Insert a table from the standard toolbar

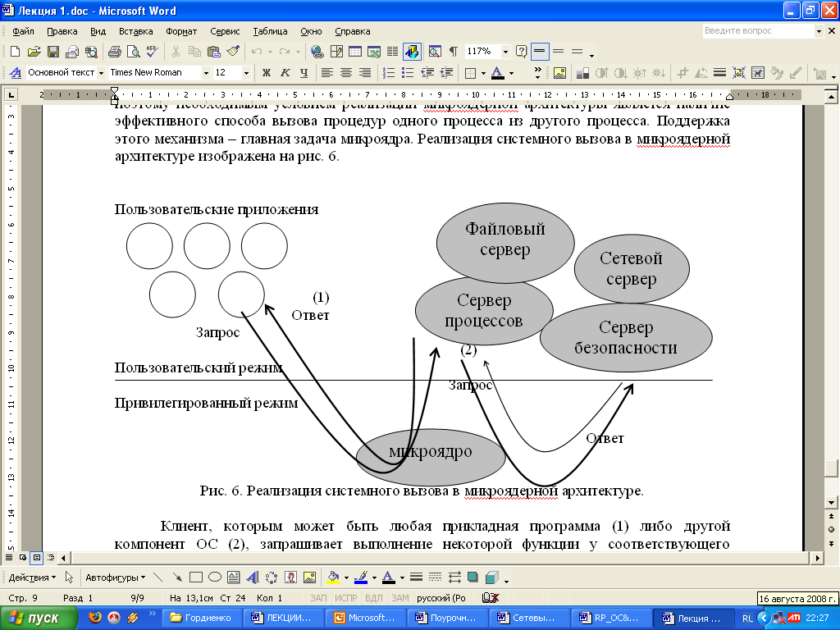click(x=355, y=52)
